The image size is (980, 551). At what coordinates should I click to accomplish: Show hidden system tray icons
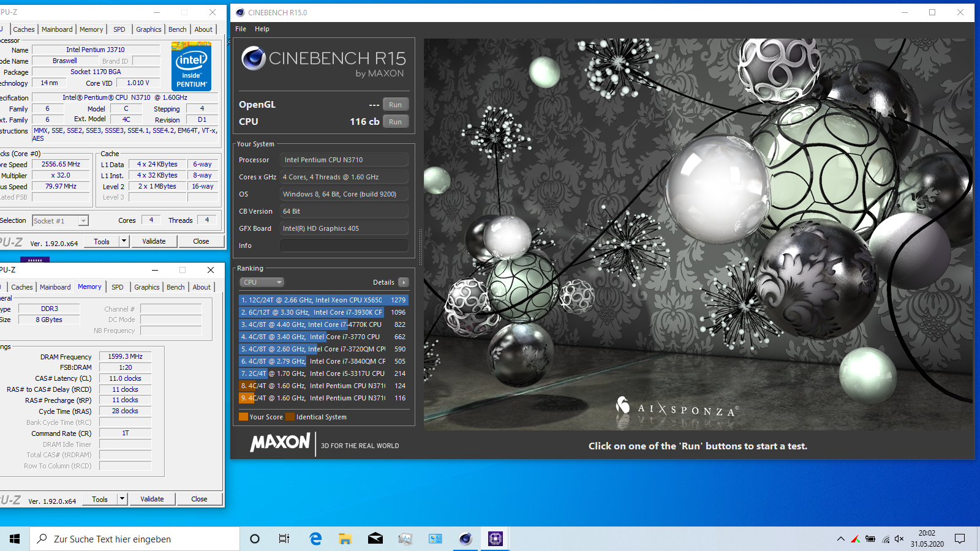(840, 539)
